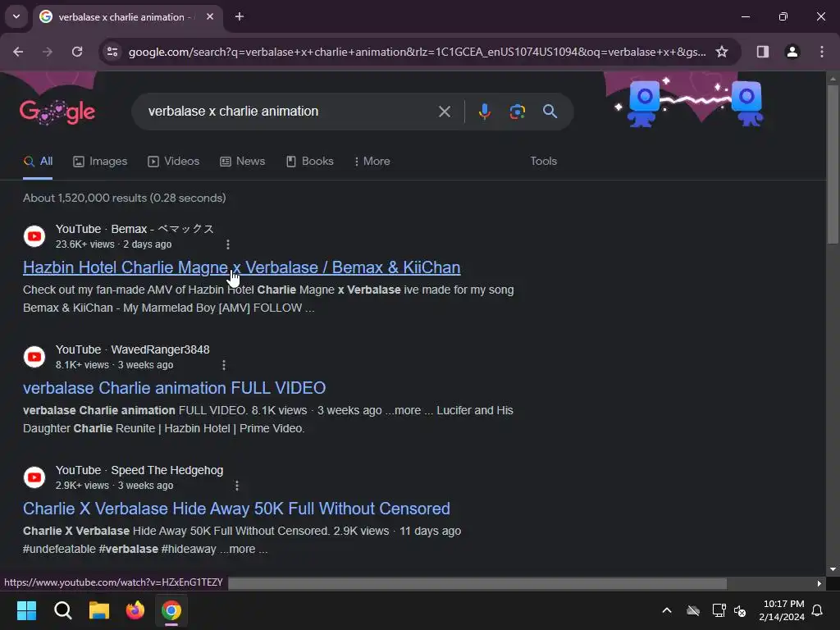Open more options for Speed The Hedgehog result
Viewport: 840px width, 630px height.
(x=237, y=486)
